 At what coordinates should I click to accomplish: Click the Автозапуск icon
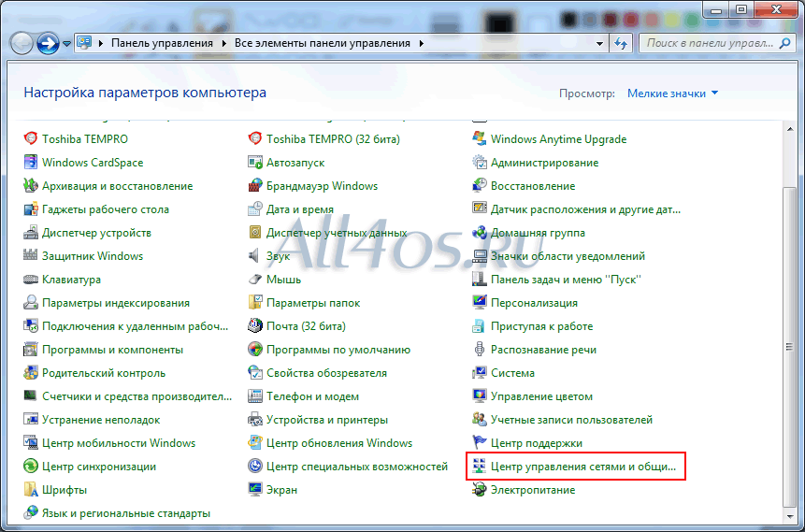point(255,163)
